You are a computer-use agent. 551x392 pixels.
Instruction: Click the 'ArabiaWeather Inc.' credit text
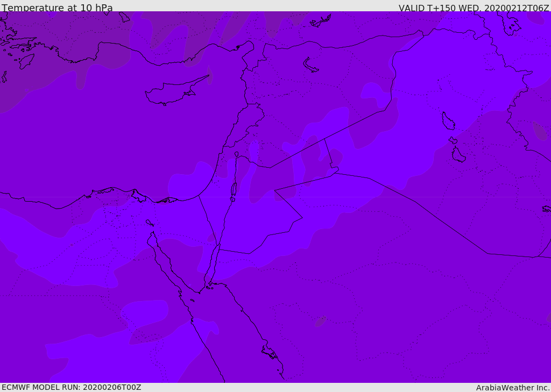pyautogui.click(x=513, y=388)
